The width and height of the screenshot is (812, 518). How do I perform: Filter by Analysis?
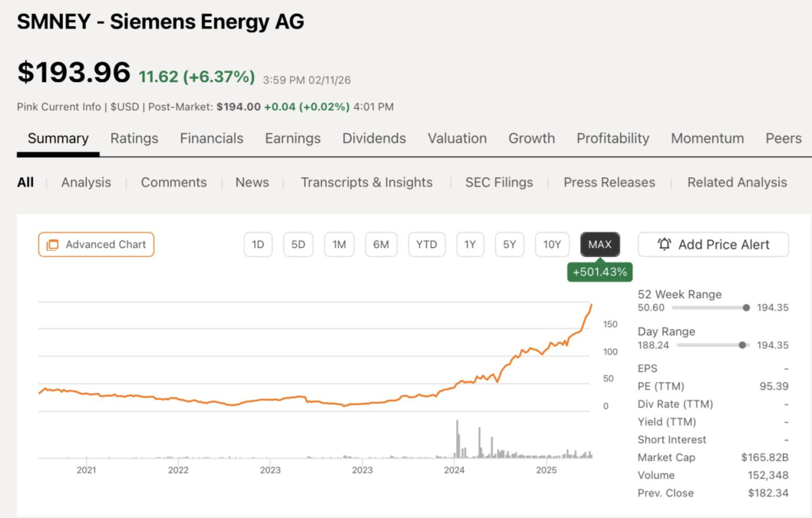tap(86, 183)
